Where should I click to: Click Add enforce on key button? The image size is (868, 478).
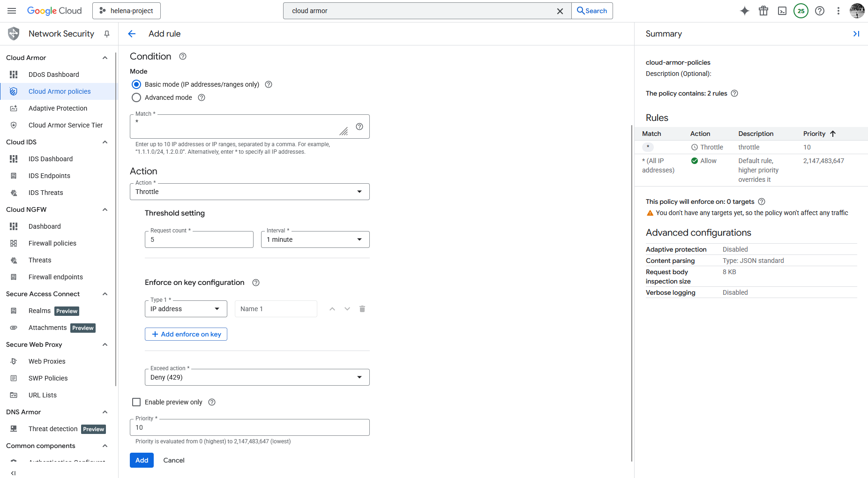coord(186,334)
